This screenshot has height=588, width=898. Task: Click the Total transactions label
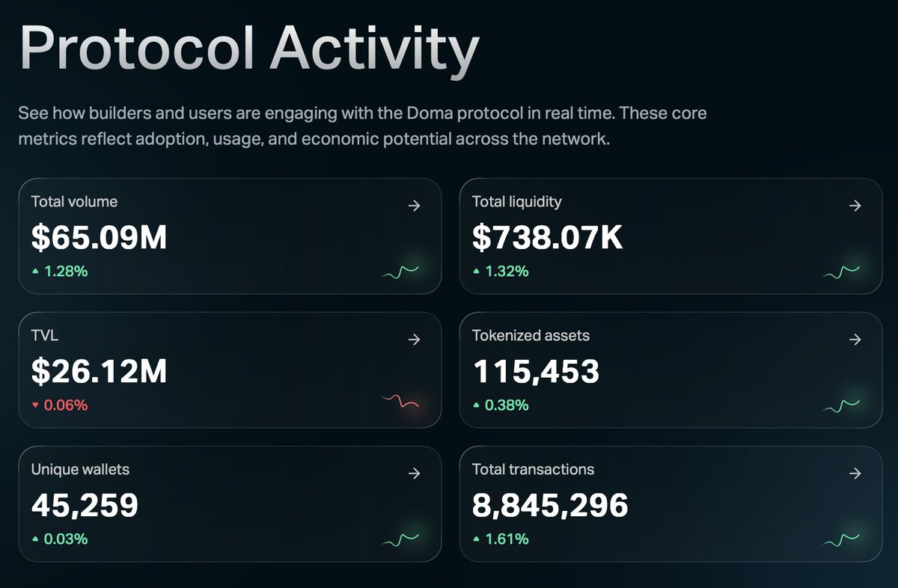(533, 470)
